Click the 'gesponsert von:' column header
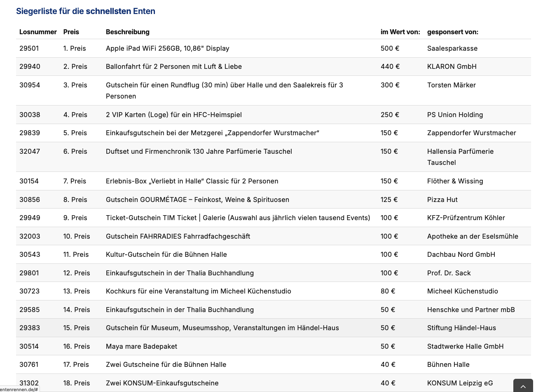 [x=452, y=32]
